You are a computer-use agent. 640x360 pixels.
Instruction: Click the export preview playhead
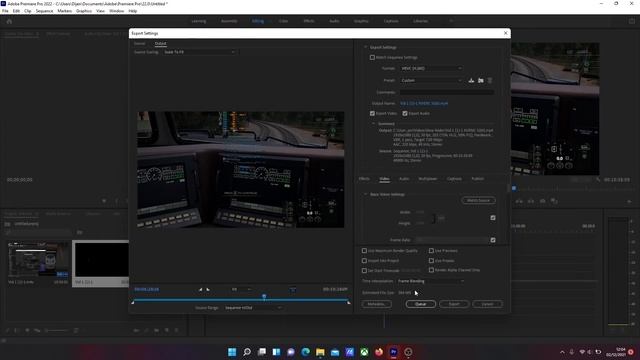click(x=264, y=296)
